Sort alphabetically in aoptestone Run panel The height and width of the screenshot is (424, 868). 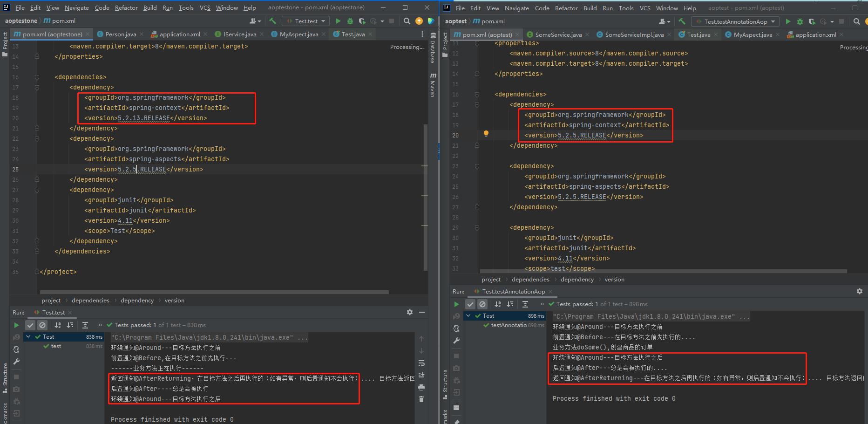click(58, 325)
